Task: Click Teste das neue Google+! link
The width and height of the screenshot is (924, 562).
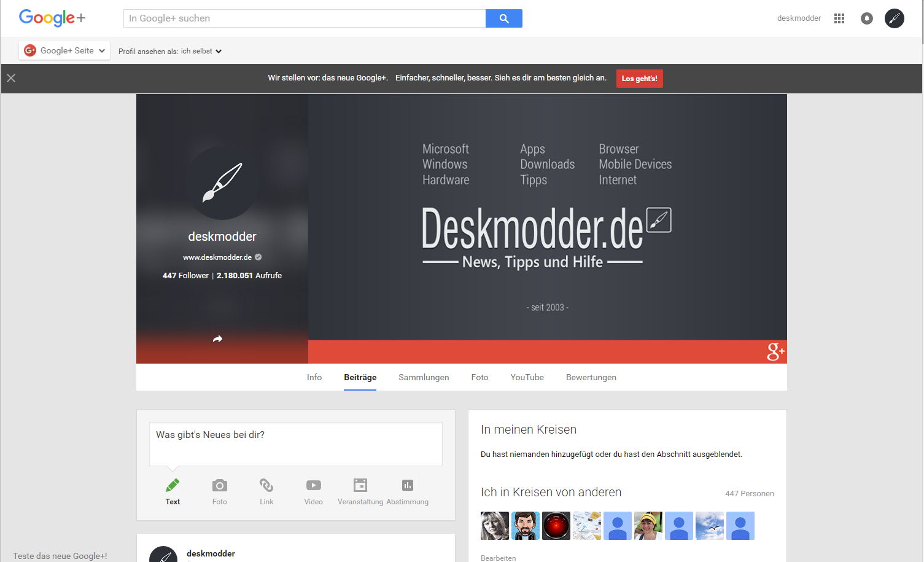Action: pyautogui.click(x=60, y=556)
